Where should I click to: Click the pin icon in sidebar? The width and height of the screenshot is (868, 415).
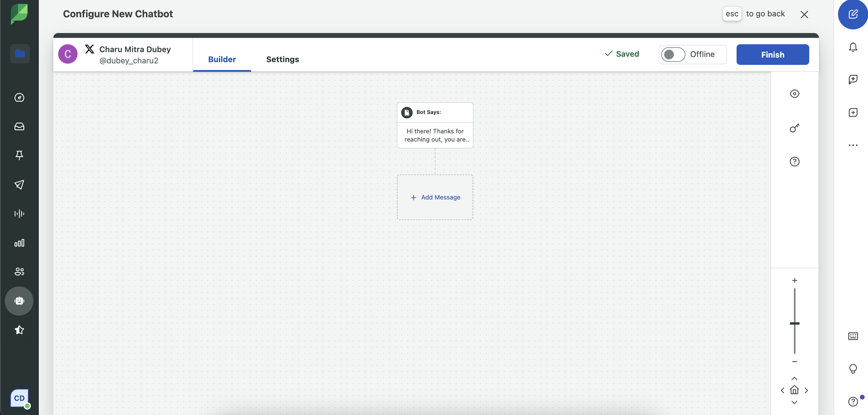pos(20,155)
